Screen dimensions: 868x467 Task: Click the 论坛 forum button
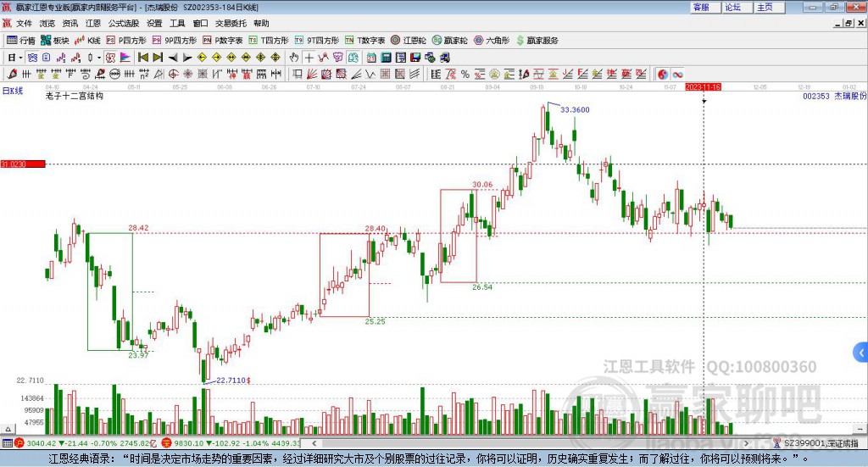(x=737, y=7)
